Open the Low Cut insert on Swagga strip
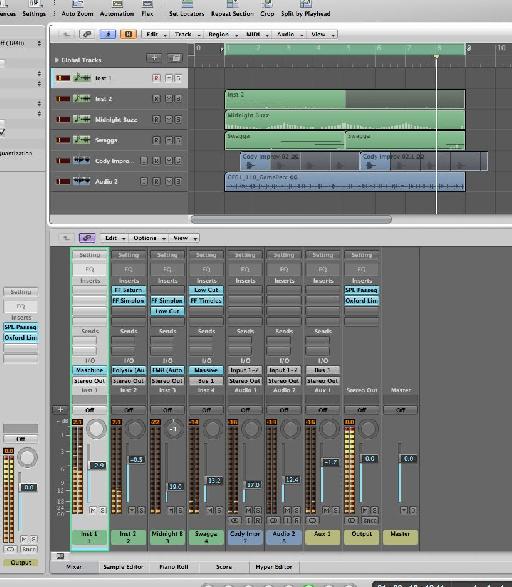The height and width of the screenshot is (587, 512). click(x=206, y=290)
